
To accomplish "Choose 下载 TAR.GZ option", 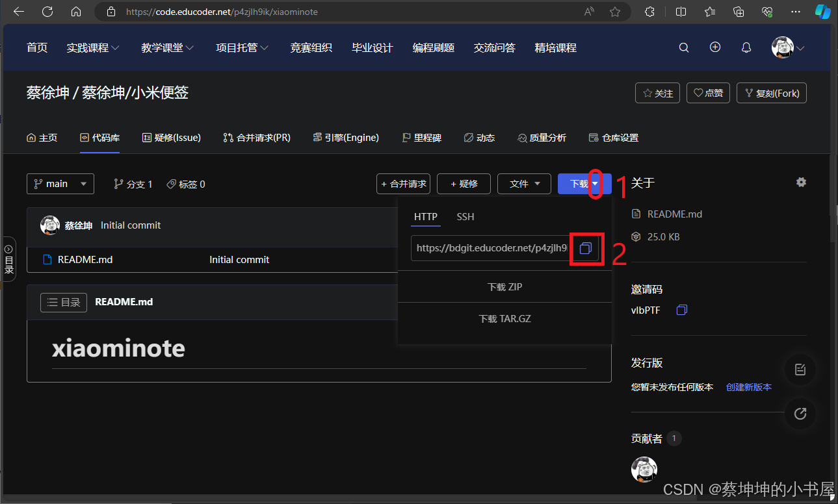I will tap(504, 319).
